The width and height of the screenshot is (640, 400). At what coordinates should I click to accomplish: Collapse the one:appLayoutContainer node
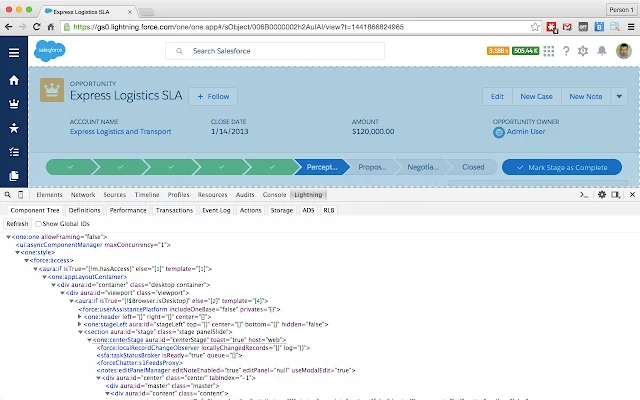point(44,277)
